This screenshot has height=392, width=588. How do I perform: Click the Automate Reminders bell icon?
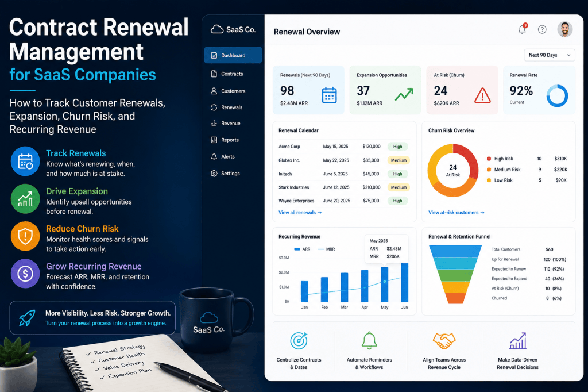click(x=369, y=340)
